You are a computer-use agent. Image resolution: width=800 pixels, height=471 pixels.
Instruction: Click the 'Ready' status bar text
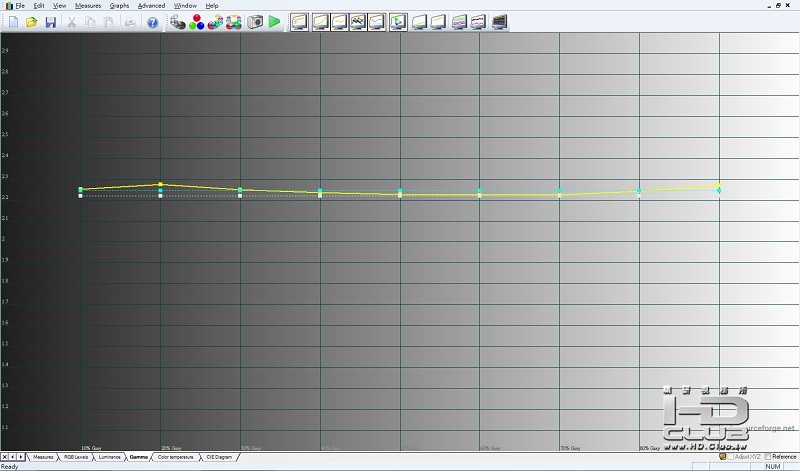tap(10, 466)
